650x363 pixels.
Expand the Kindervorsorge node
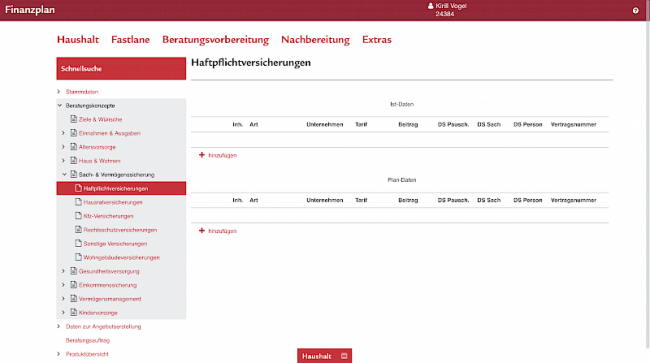click(63, 312)
